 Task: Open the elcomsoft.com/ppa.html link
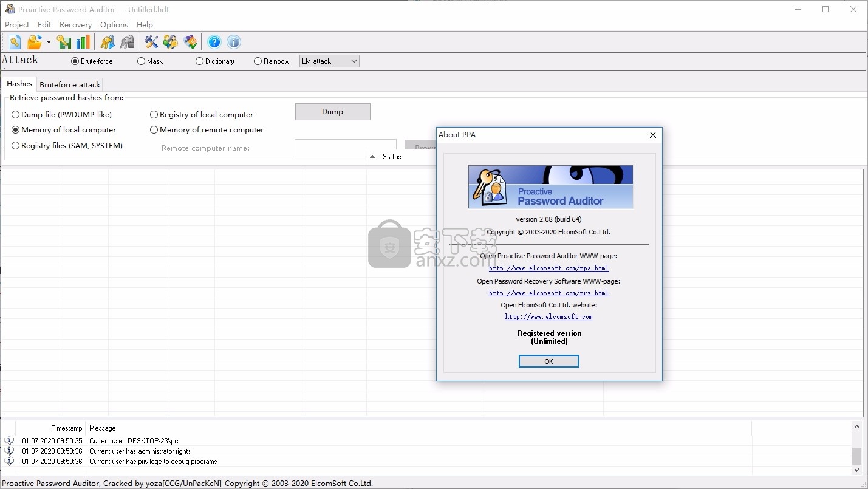(x=548, y=268)
